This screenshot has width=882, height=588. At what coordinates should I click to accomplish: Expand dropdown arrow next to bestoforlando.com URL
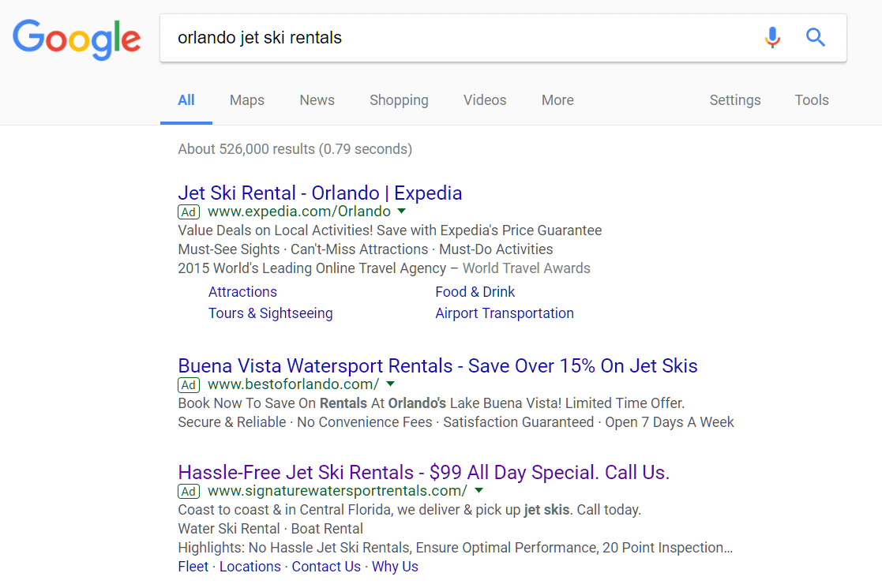click(x=390, y=384)
